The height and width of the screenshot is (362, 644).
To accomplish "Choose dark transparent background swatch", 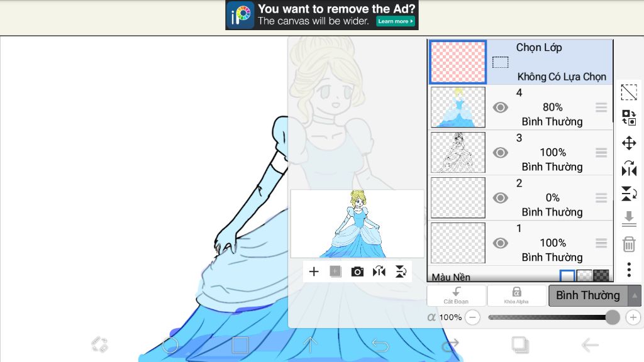I will coord(601,276).
